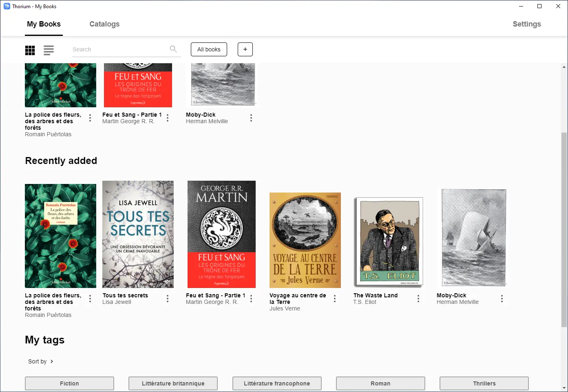This screenshot has width=568, height=392.
Task: Open options menu for The Waste Land
Action: pyautogui.click(x=418, y=299)
